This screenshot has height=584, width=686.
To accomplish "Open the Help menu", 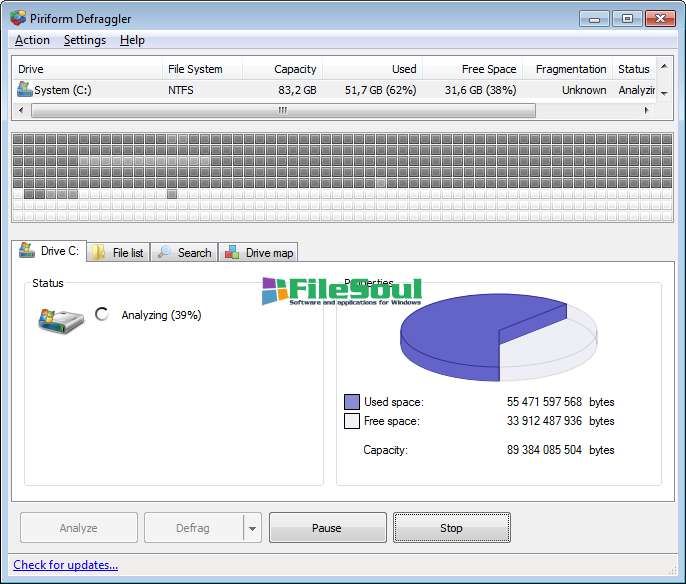I will [132, 40].
